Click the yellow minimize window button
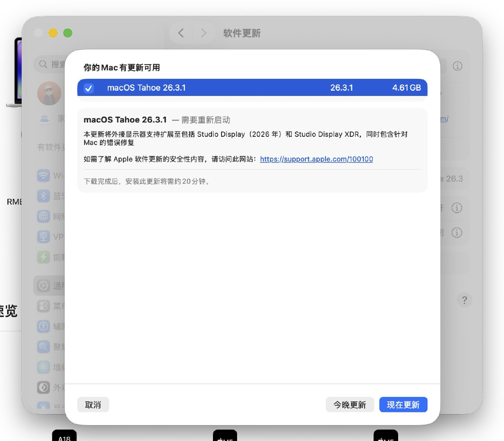This screenshot has height=441, width=504. pyautogui.click(x=53, y=33)
